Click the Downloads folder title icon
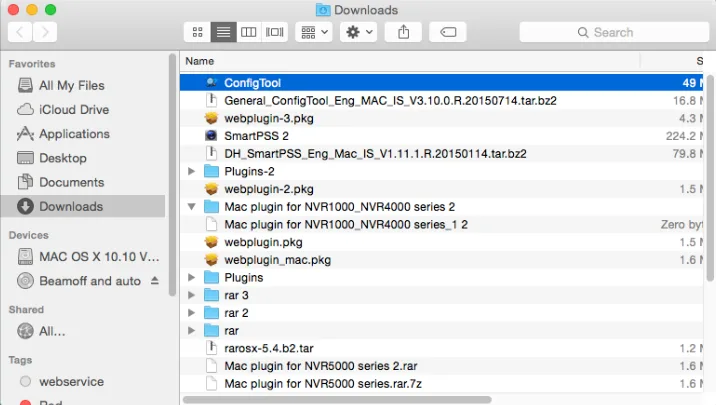Viewport: 716px width, 405px height. click(323, 10)
